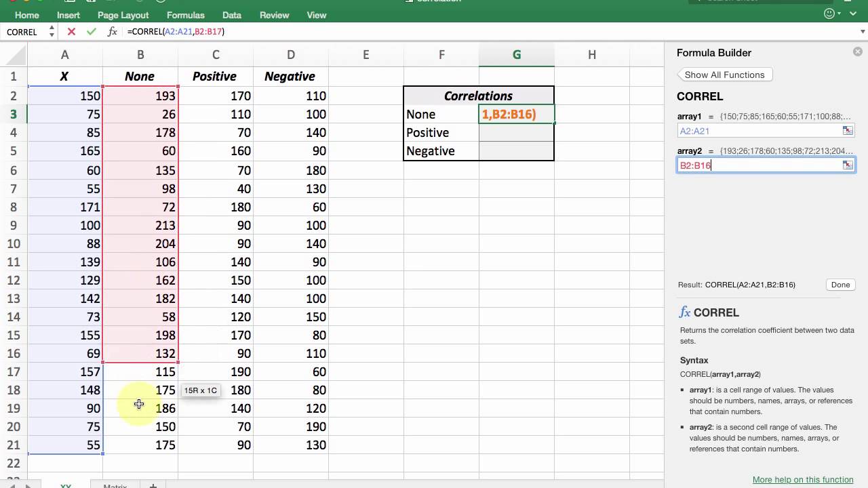Image resolution: width=868 pixels, height=488 pixels.
Task: Click the Positive header cell in C1
Action: [x=216, y=77]
